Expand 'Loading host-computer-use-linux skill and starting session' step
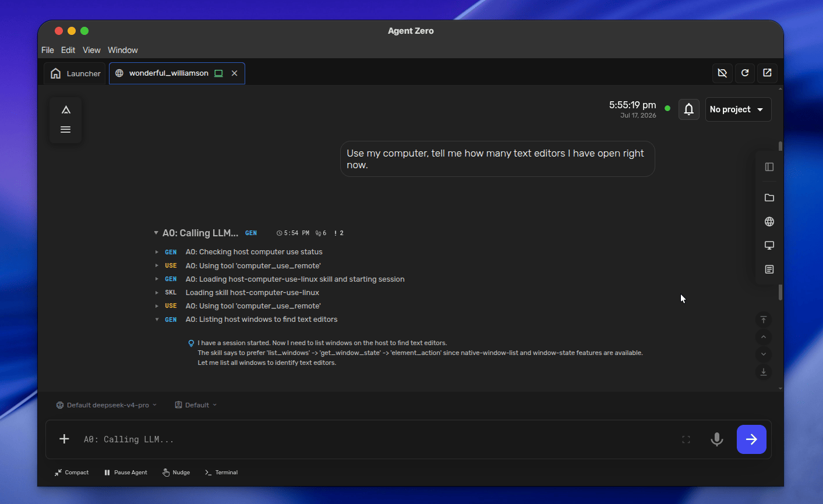This screenshot has height=504, width=823. tap(157, 279)
